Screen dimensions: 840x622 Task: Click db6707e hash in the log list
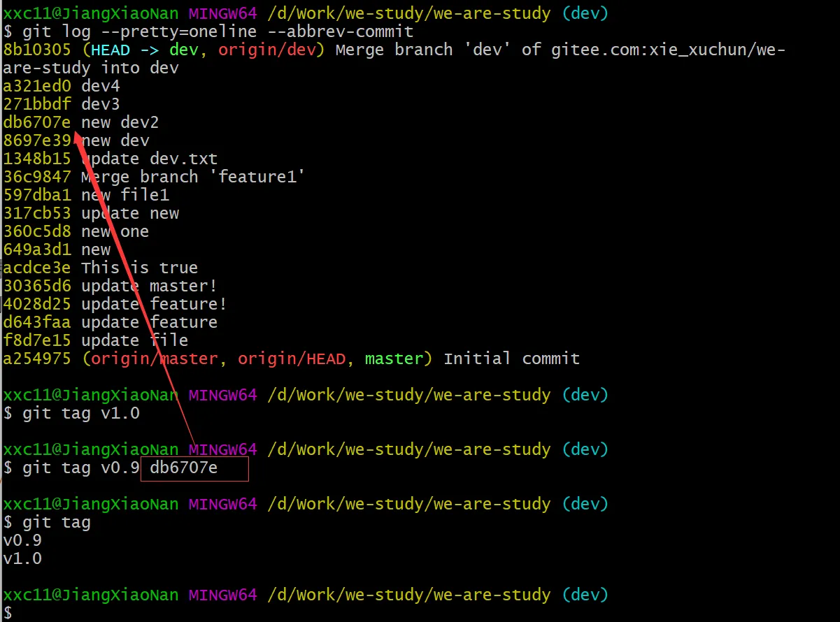[x=36, y=122]
